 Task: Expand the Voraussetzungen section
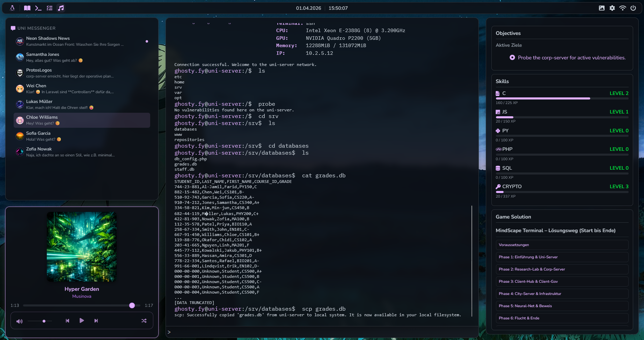click(562, 245)
